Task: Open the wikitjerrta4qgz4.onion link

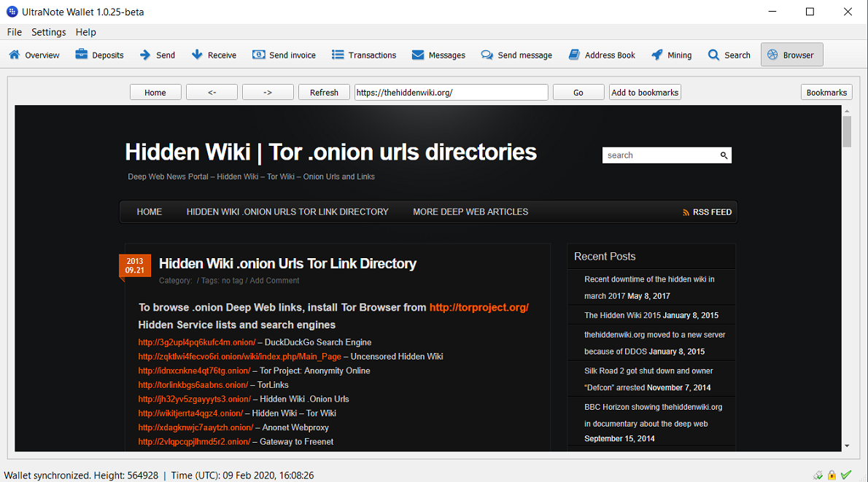Action: click(191, 413)
